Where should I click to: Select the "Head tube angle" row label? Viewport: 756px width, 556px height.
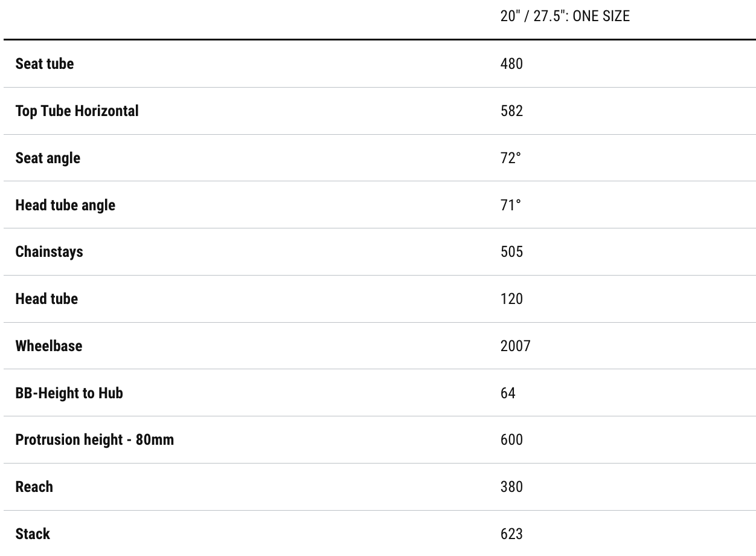[65, 205]
